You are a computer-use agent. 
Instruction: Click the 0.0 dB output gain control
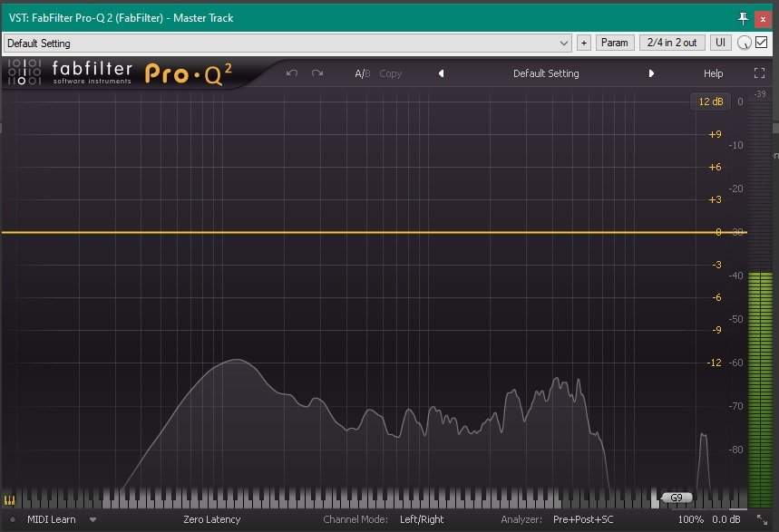(726, 519)
